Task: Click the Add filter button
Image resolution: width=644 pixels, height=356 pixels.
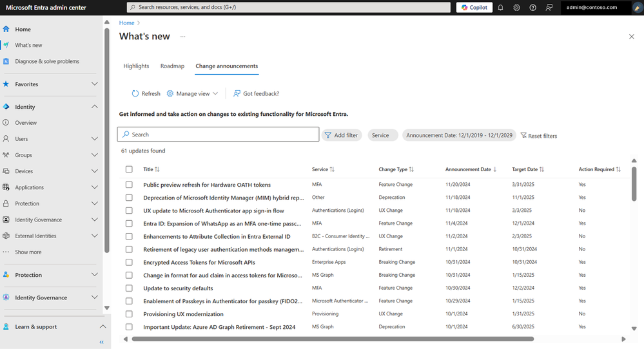Action: pyautogui.click(x=341, y=135)
